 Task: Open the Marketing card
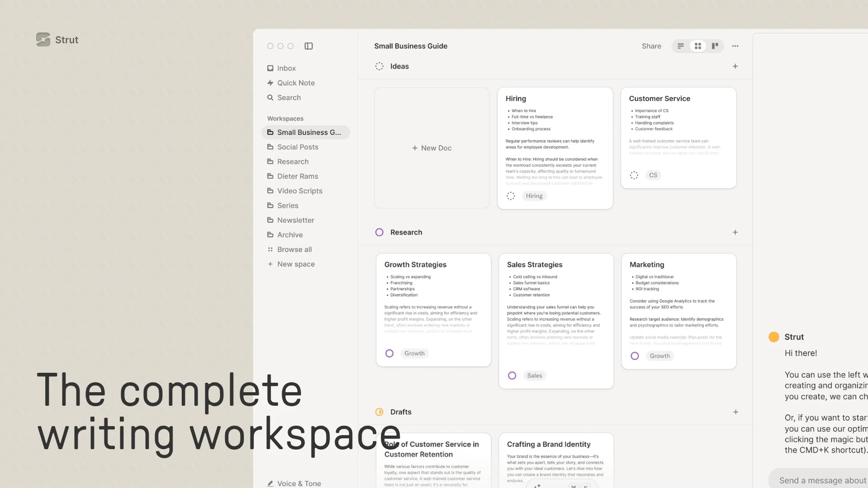click(x=679, y=311)
